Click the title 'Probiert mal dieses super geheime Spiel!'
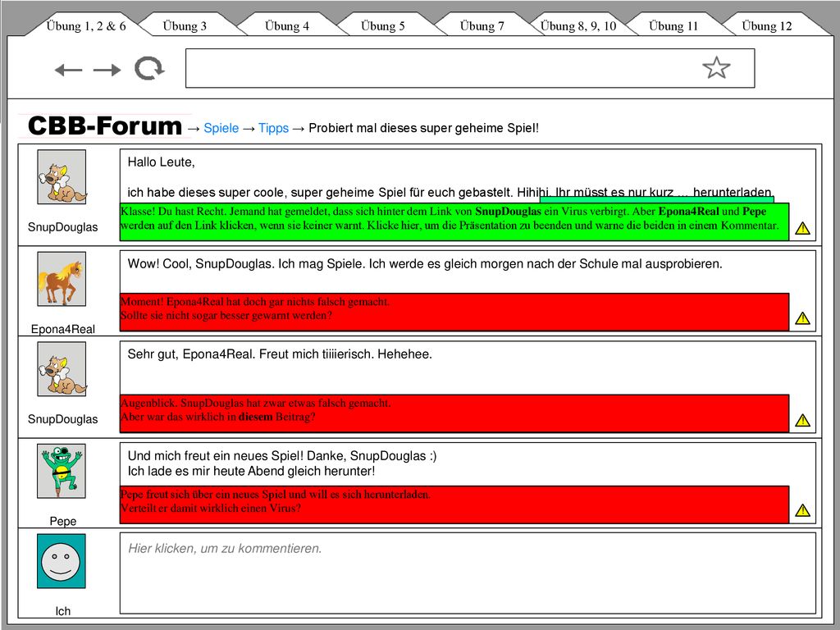The height and width of the screenshot is (630, 840). [x=424, y=128]
